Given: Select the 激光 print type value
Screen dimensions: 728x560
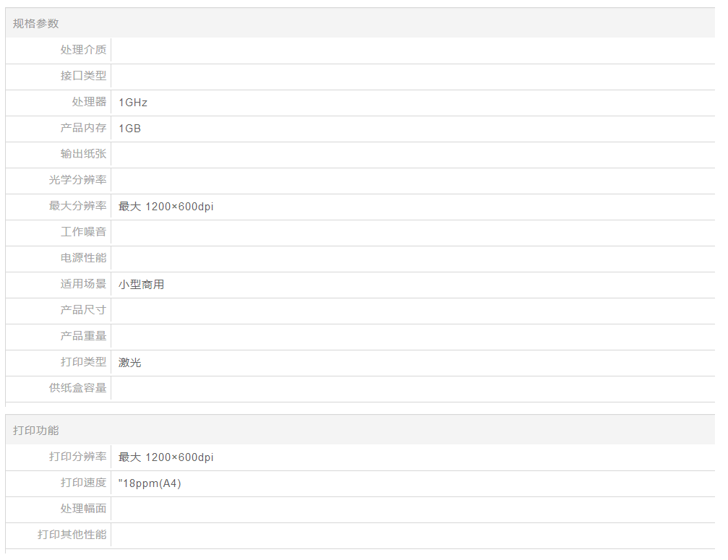Looking at the screenshot, I should [130, 363].
